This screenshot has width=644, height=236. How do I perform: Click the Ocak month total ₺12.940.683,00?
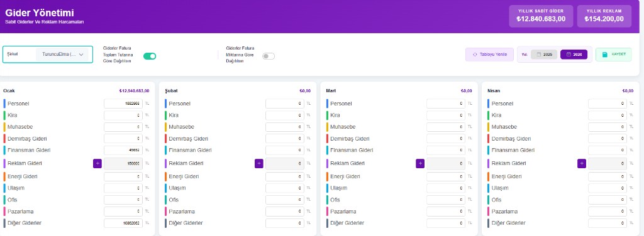(135, 91)
